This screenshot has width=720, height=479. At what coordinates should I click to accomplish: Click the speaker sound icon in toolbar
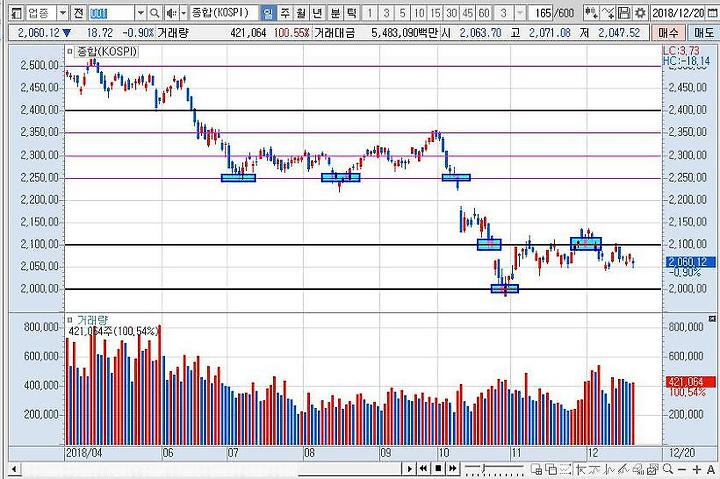point(171,13)
